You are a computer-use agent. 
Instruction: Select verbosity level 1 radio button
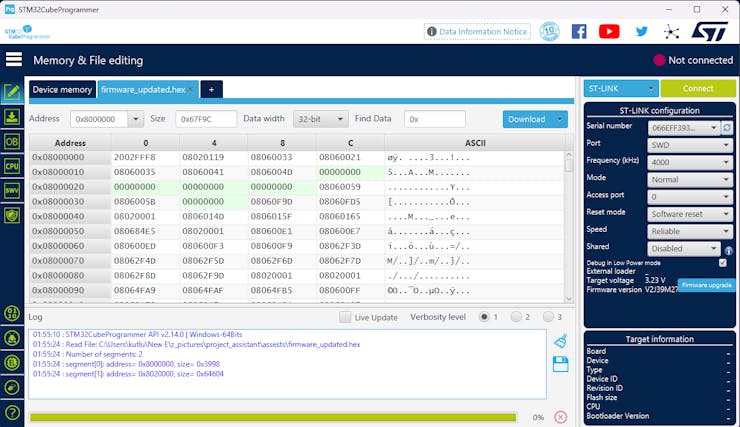[484, 317]
